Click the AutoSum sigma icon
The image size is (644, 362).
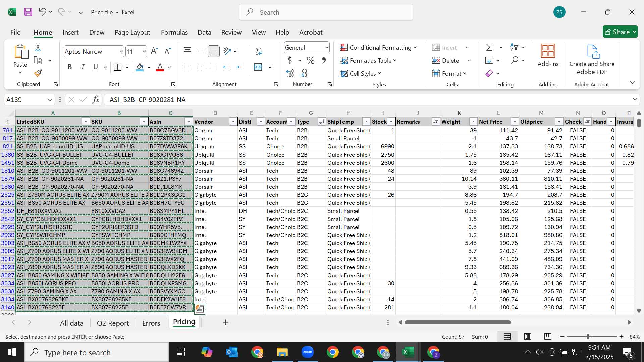coord(489,47)
